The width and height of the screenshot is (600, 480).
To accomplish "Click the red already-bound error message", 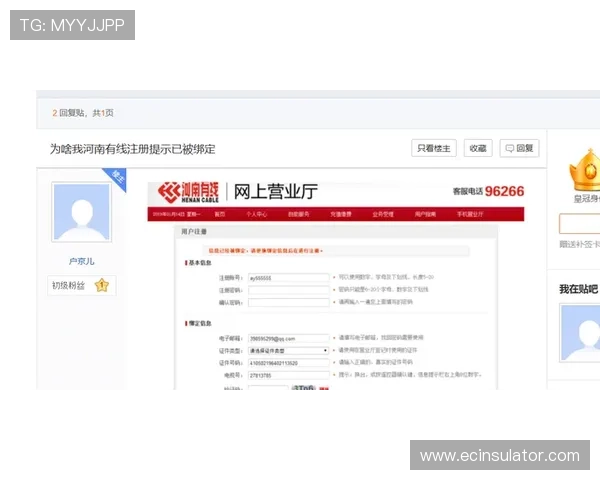I will click(266, 251).
